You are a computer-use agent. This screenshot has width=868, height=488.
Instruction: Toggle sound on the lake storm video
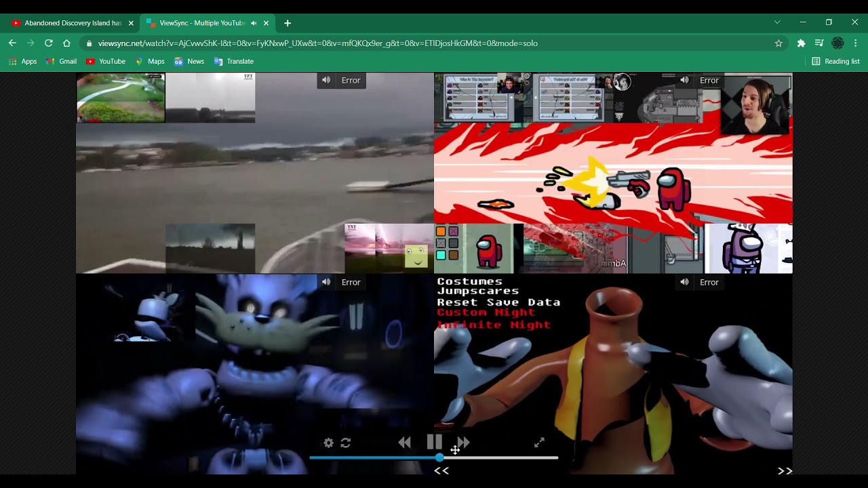pos(326,80)
